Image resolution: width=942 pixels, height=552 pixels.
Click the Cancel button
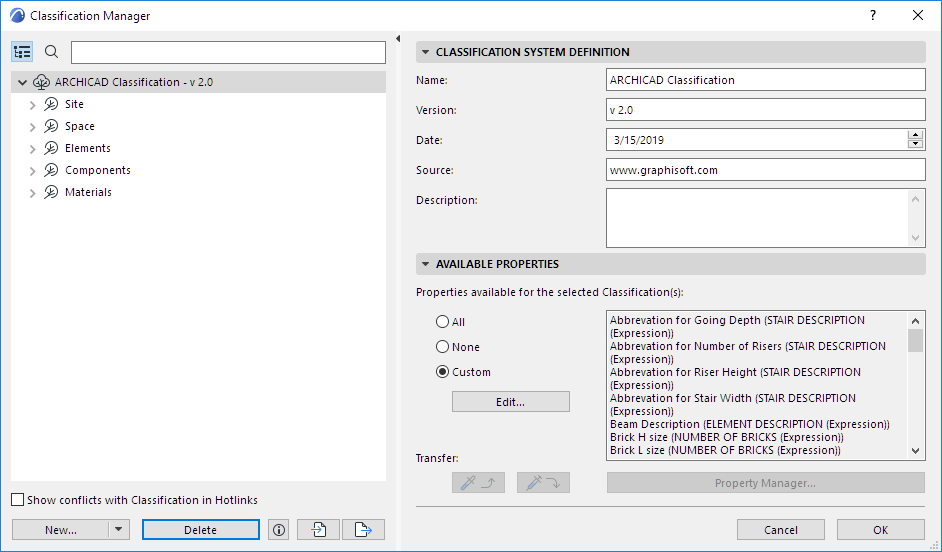click(x=781, y=530)
